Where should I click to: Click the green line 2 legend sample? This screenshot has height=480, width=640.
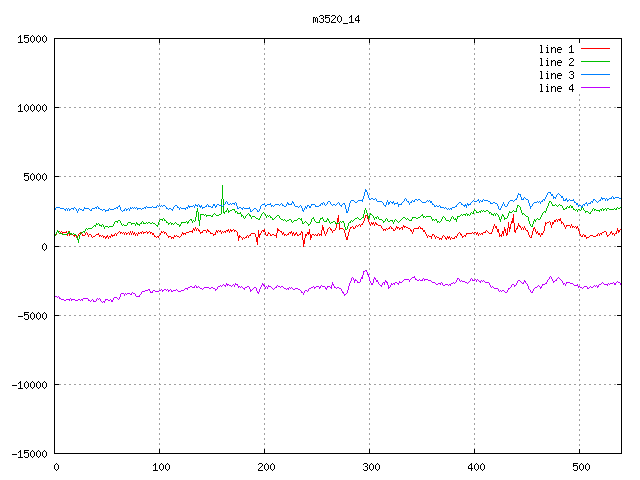pyautogui.click(x=596, y=62)
